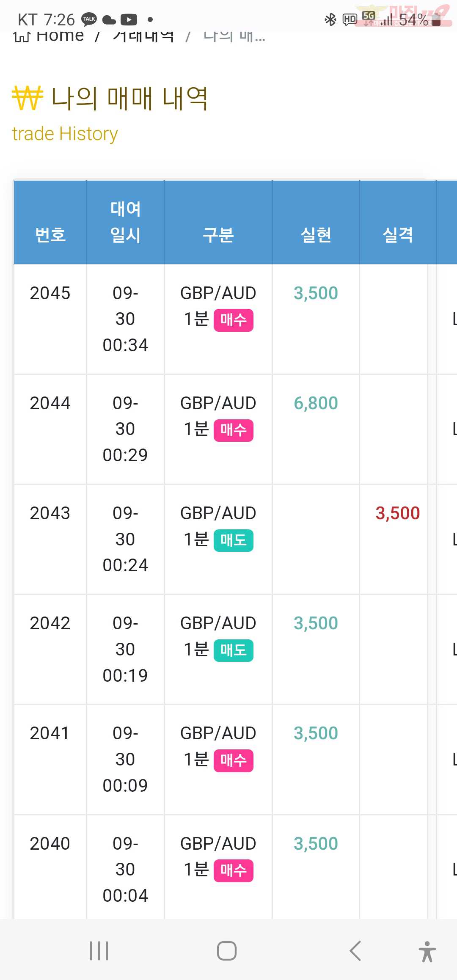
Task: Tap the 6,800 profit value
Action: tap(316, 403)
